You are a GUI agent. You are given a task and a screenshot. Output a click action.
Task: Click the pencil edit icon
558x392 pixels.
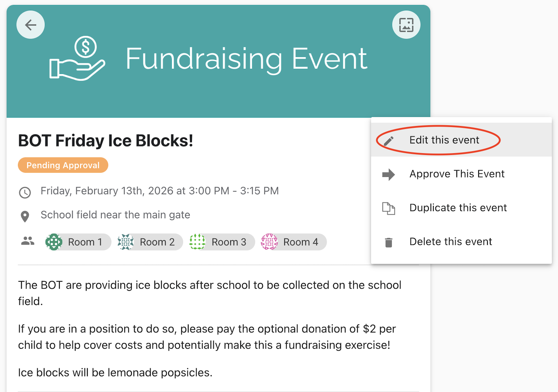pyautogui.click(x=389, y=141)
